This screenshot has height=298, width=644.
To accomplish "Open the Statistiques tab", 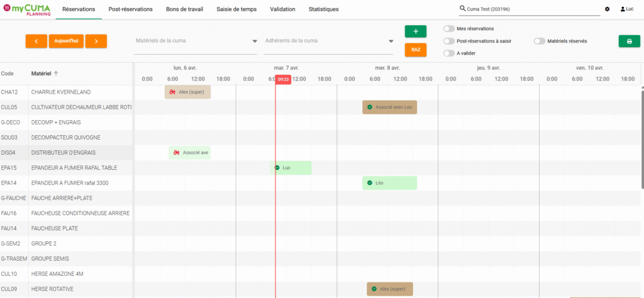I will point(323,9).
